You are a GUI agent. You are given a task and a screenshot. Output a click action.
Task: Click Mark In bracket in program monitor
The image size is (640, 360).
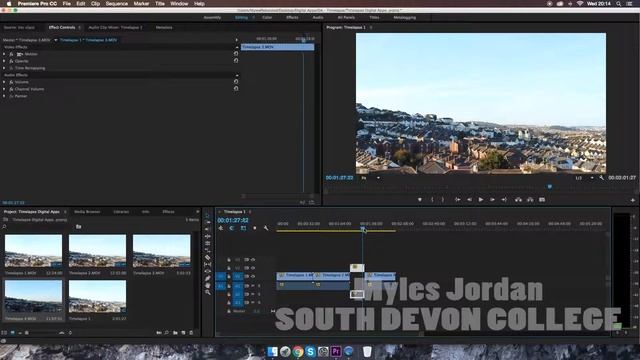click(432, 200)
